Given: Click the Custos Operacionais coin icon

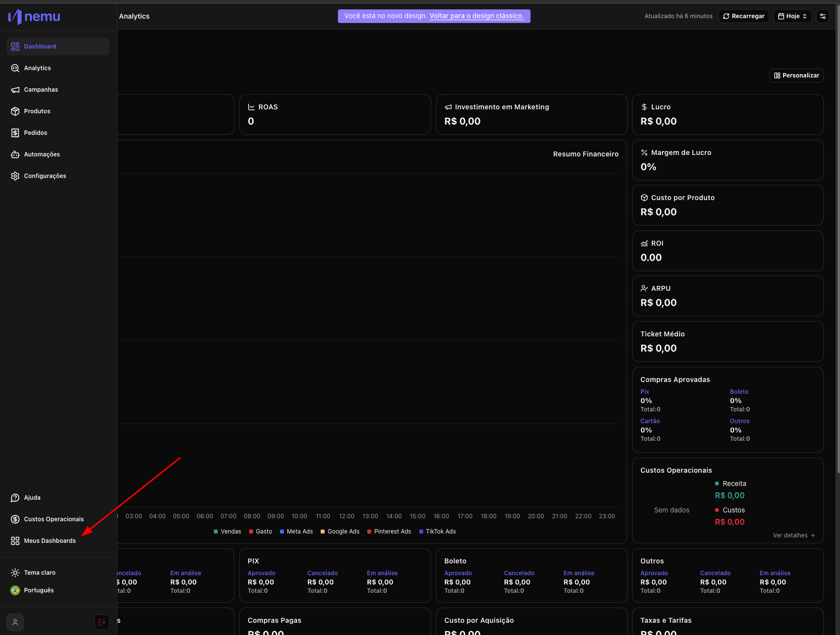Looking at the screenshot, I should [15, 519].
